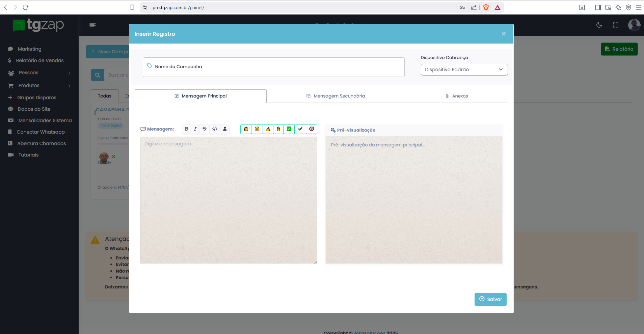This screenshot has width=644, height=334.
Task: Toggle strikethrough formatting button
Action: [x=205, y=129]
